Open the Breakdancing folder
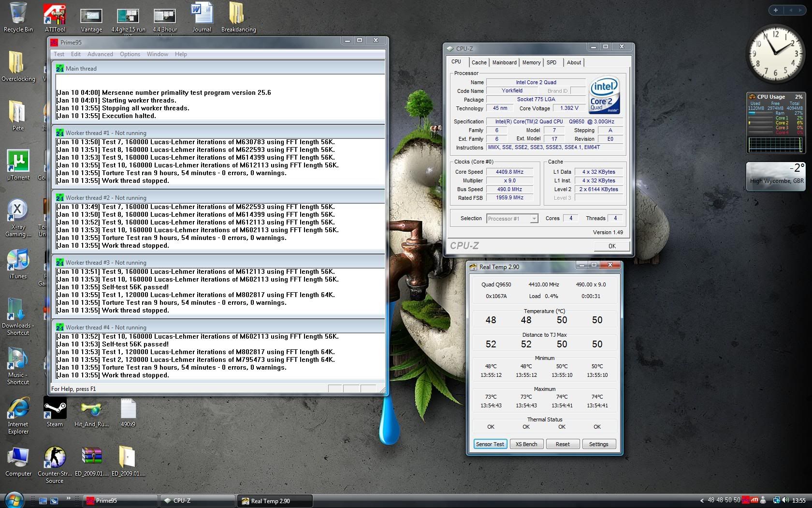 click(238, 18)
